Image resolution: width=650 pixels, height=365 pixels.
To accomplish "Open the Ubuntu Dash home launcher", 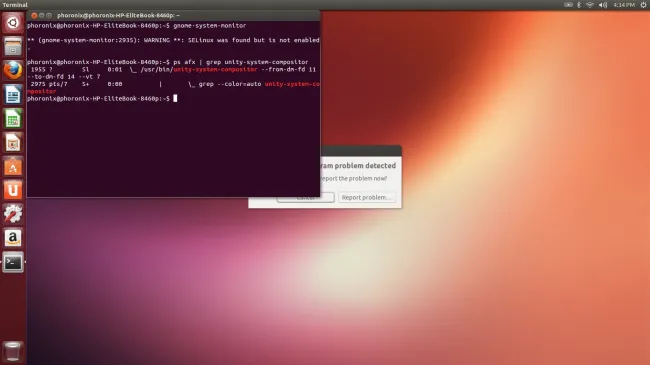I will click(13, 22).
